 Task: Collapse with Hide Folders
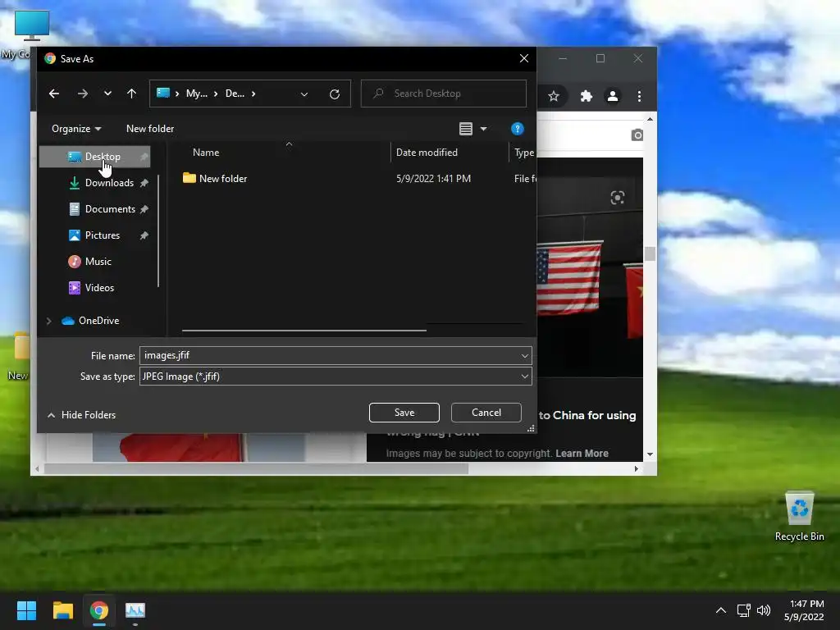coord(81,414)
